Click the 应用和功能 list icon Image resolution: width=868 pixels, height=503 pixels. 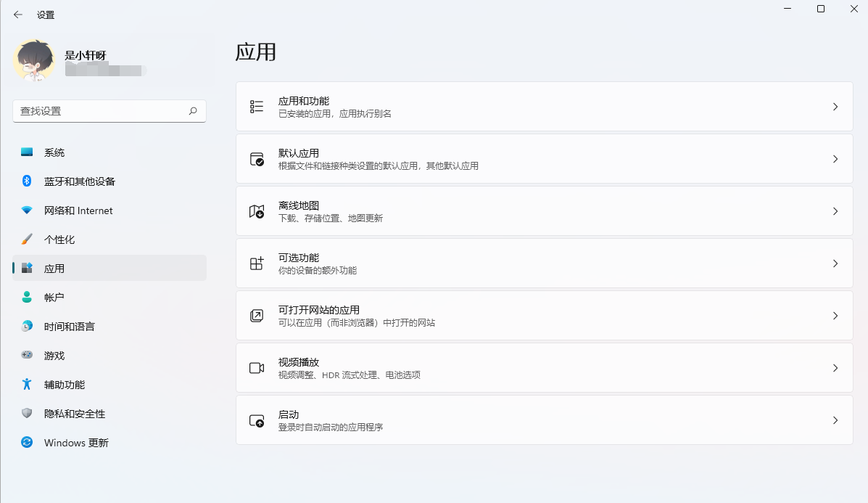(x=256, y=107)
